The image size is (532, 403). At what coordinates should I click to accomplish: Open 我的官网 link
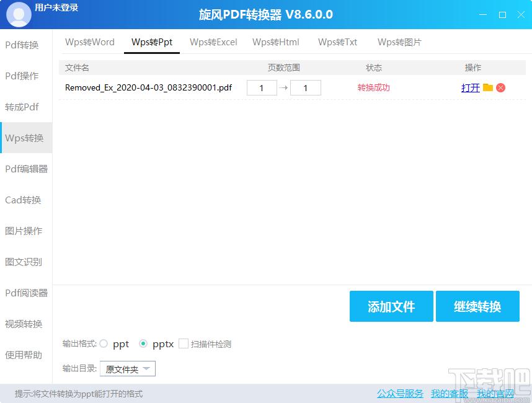pyautogui.click(x=495, y=394)
